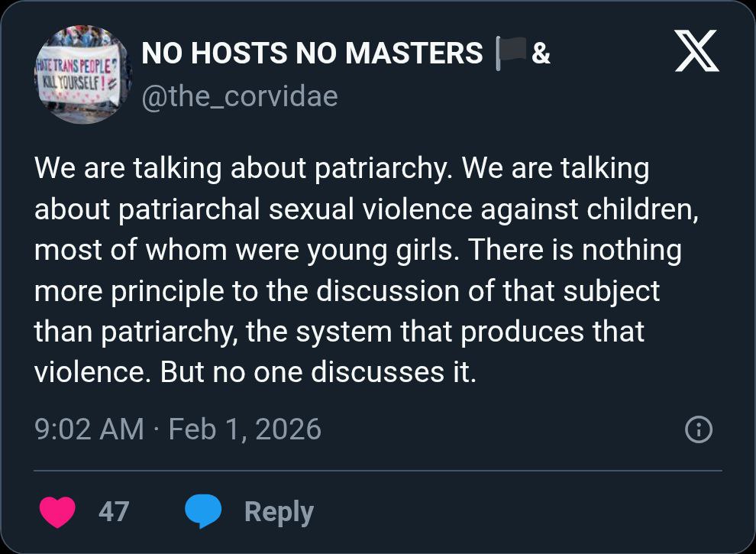Click the blue speech bubble reply icon
Screen dimensions: 756x554
(x=203, y=511)
